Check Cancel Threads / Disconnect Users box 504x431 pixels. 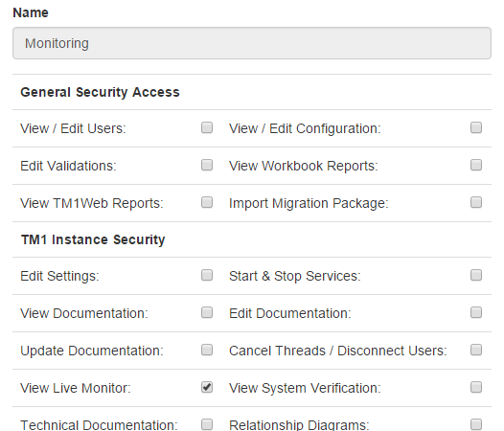click(x=476, y=350)
